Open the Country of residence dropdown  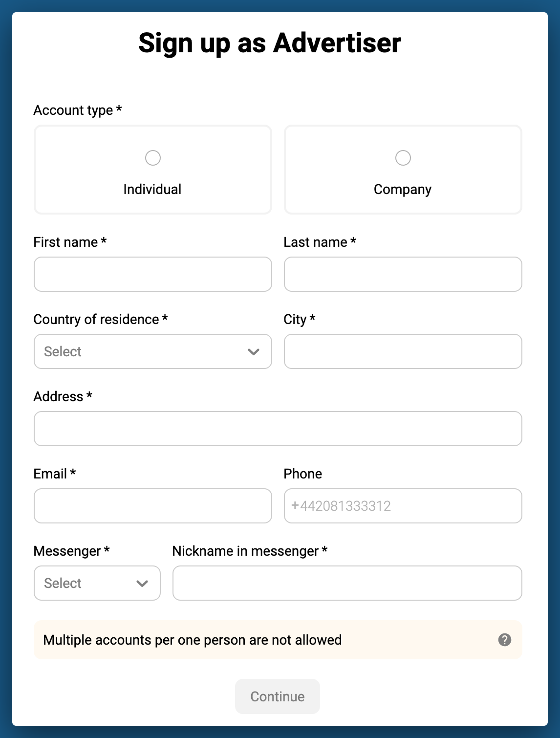coord(153,351)
